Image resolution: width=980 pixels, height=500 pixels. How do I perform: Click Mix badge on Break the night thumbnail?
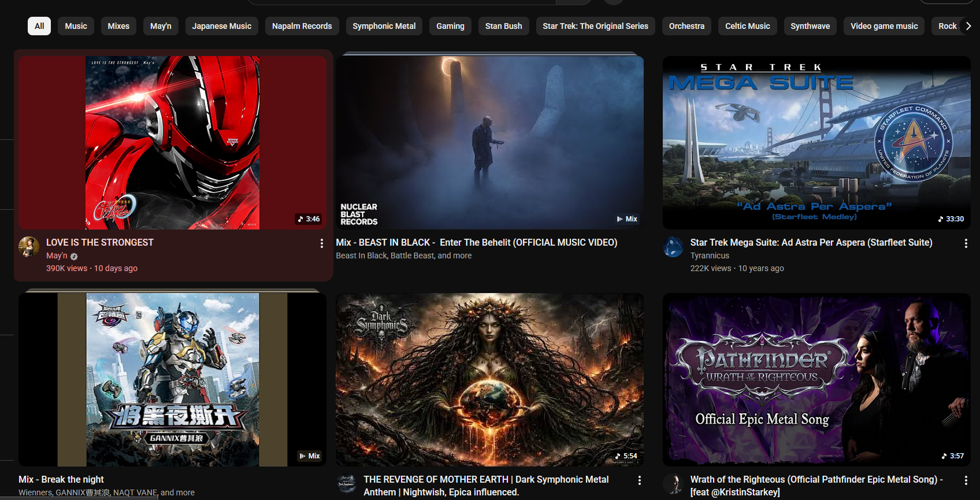click(x=310, y=456)
